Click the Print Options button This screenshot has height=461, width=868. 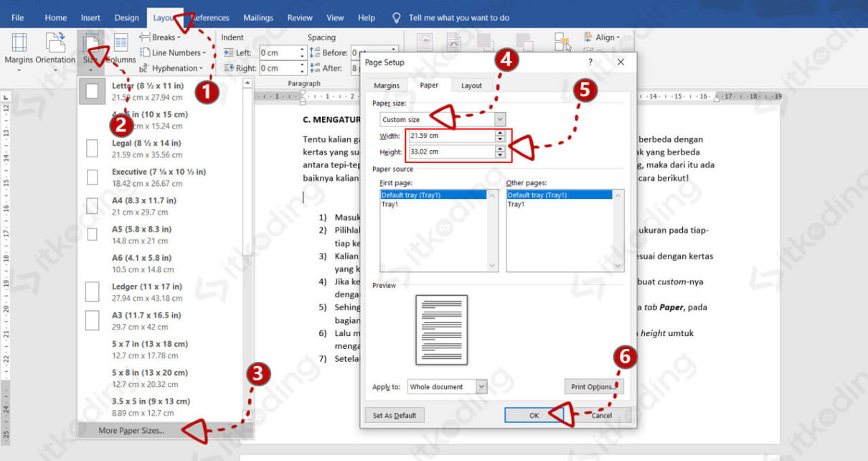click(593, 386)
